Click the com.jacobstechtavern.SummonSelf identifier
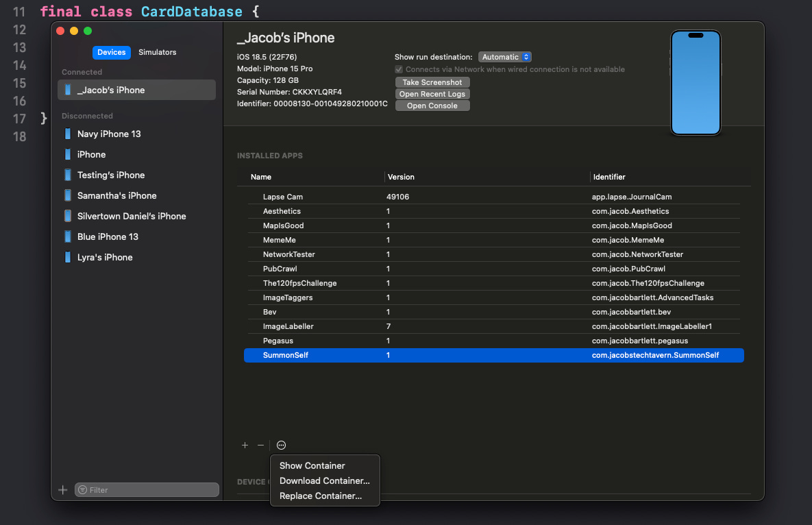The height and width of the screenshot is (525, 812). (655, 355)
